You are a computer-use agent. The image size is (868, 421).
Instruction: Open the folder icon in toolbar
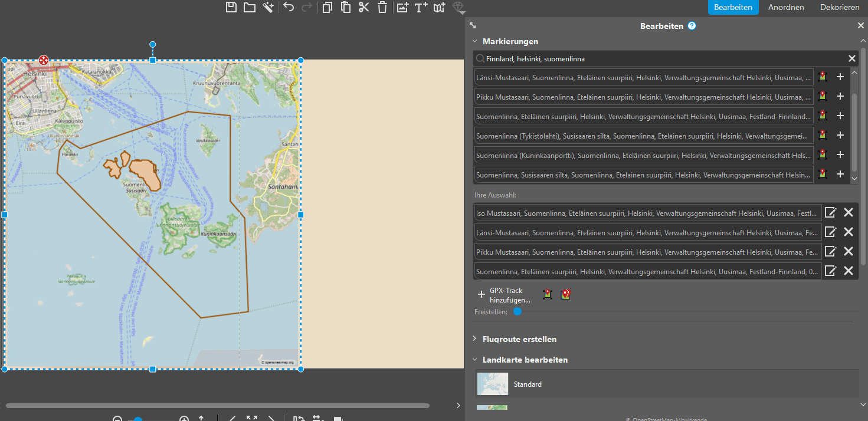pos(250,7)
